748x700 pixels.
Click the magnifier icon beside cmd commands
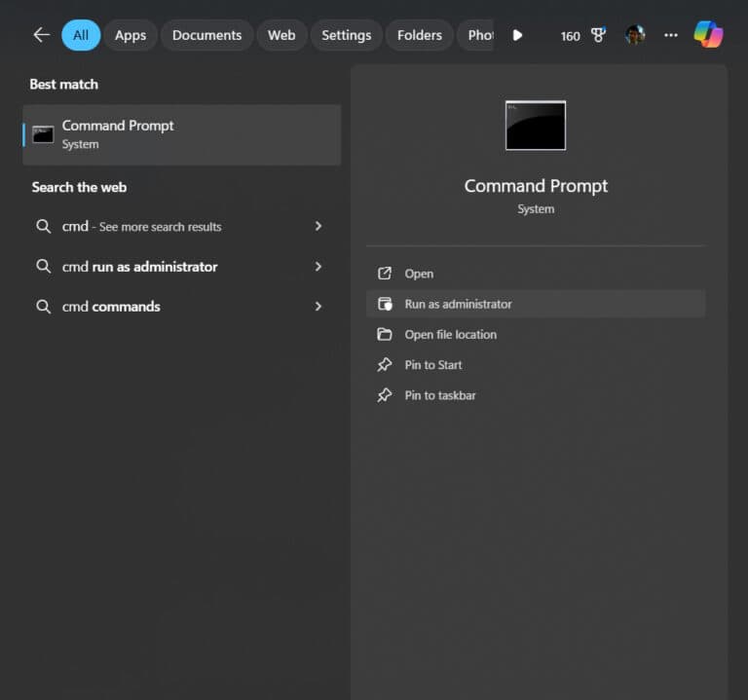44,307
